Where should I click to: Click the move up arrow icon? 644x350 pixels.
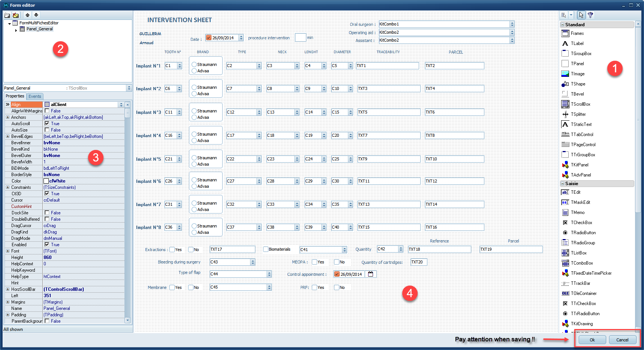pos(27,15)
